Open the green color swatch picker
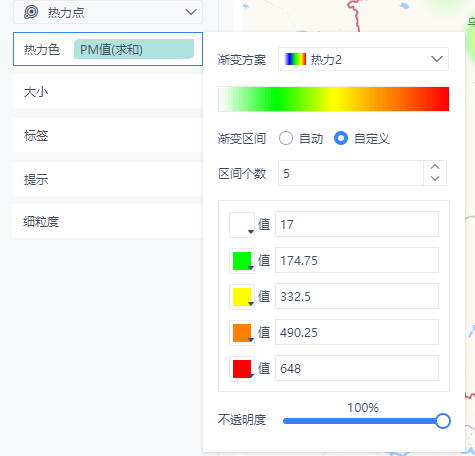 (x=242, y=261)
